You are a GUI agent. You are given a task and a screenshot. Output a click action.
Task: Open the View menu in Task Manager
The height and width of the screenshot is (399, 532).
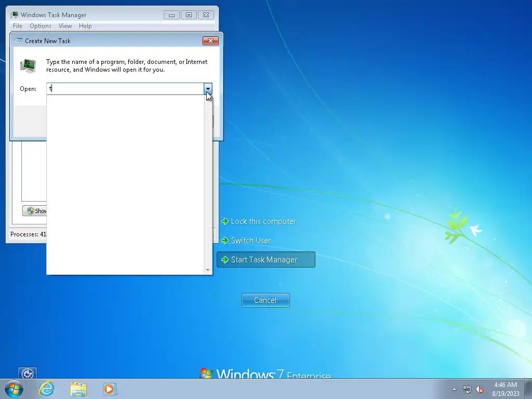click(65, 26)
